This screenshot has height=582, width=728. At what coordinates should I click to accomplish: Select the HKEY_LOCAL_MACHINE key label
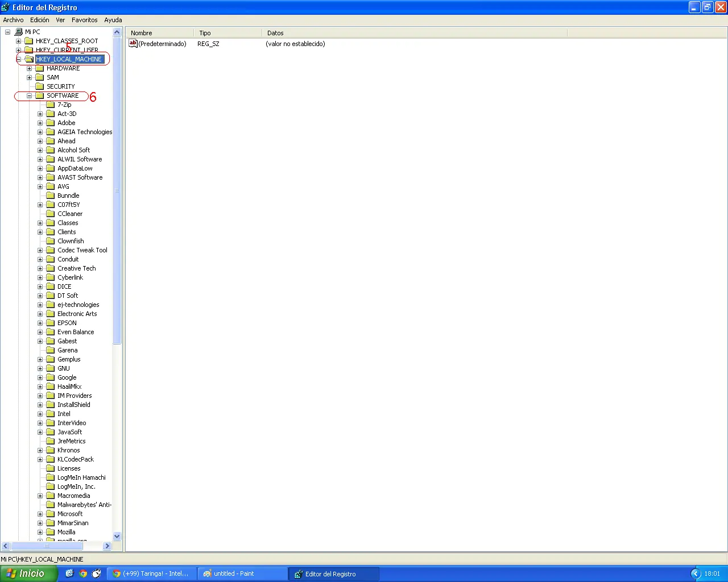pos(69,59)
